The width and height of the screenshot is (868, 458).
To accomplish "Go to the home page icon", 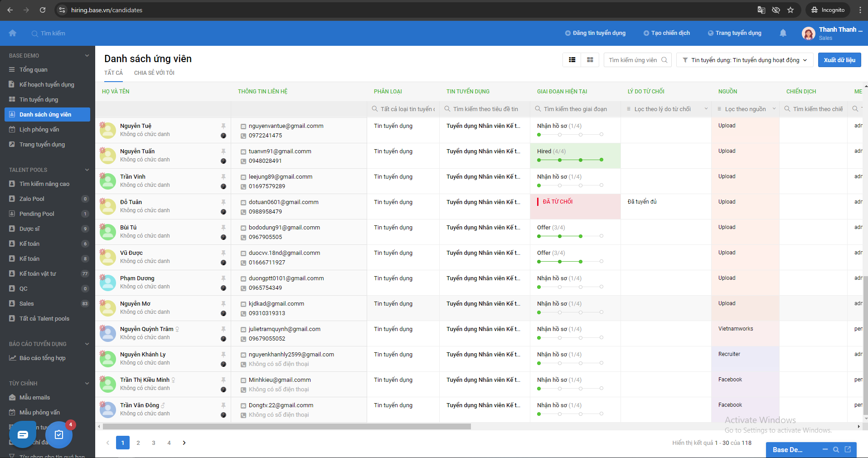I will tap(13, 33).
